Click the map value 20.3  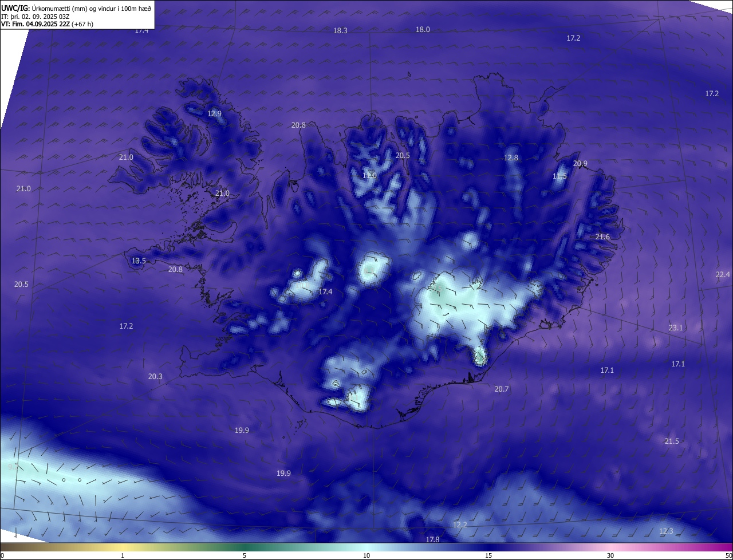155,376
